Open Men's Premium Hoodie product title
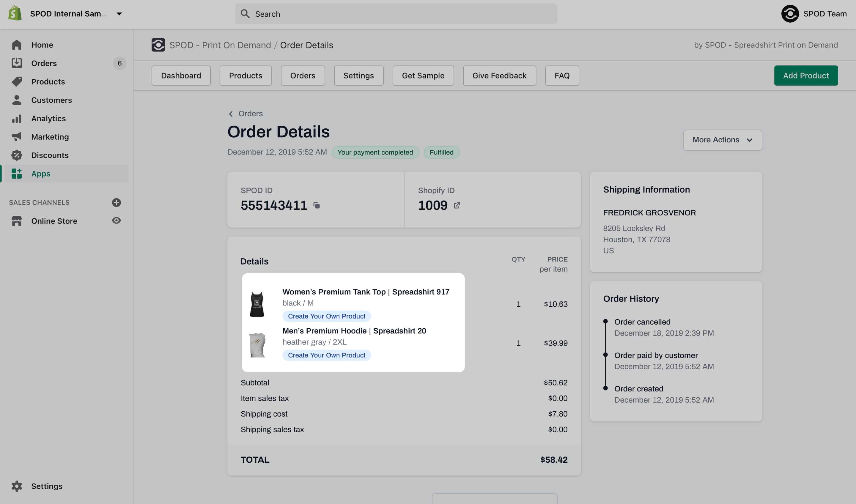856x504 pixels. click(354, 331)
